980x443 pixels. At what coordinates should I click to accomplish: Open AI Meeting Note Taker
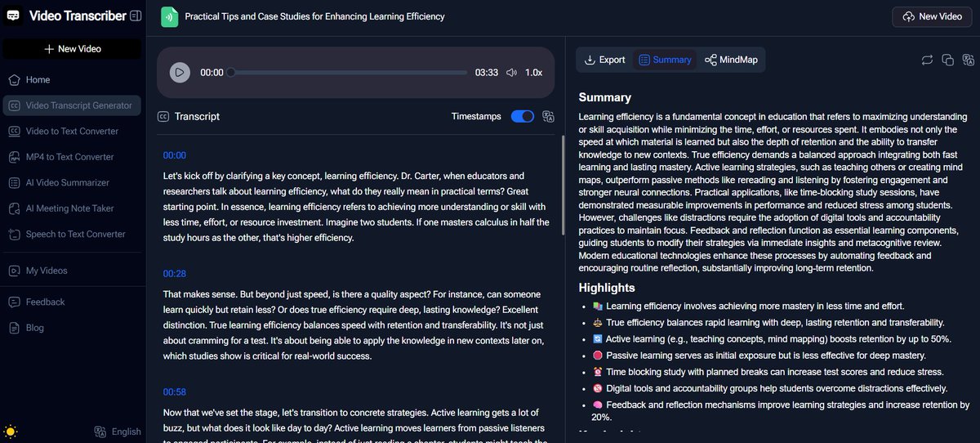[72, 208]
